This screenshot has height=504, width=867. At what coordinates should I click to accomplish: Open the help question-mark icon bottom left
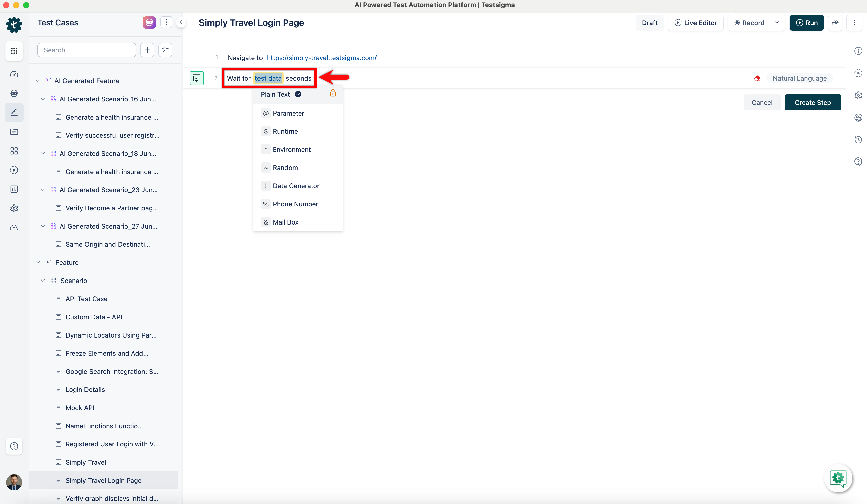14,446
